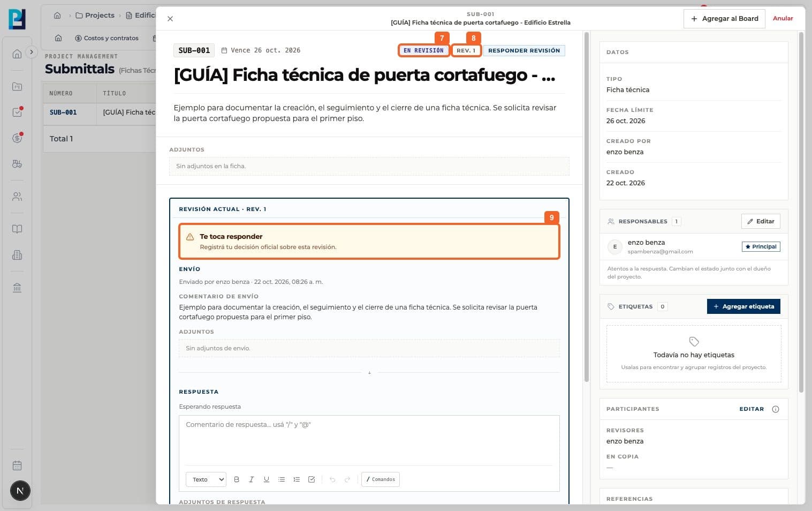Open info icon beside Participantes Editar

(776, 409)
